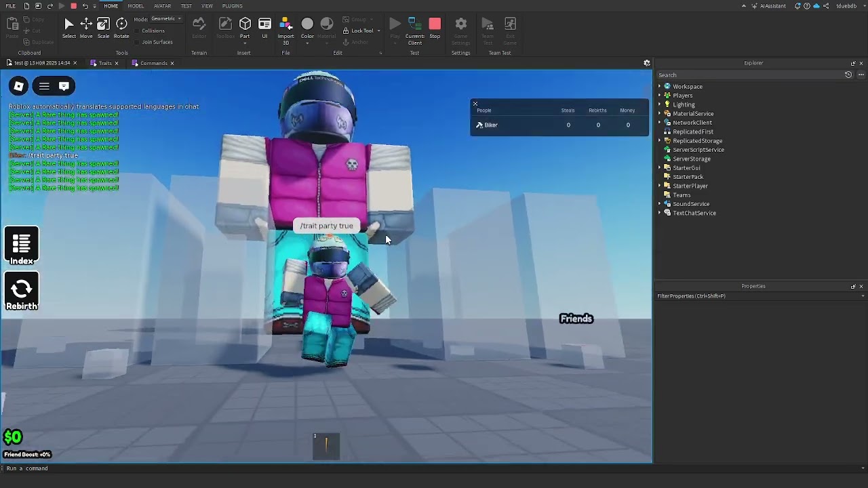
Task: Pop out the Properties panel
Action: [853, 286]
